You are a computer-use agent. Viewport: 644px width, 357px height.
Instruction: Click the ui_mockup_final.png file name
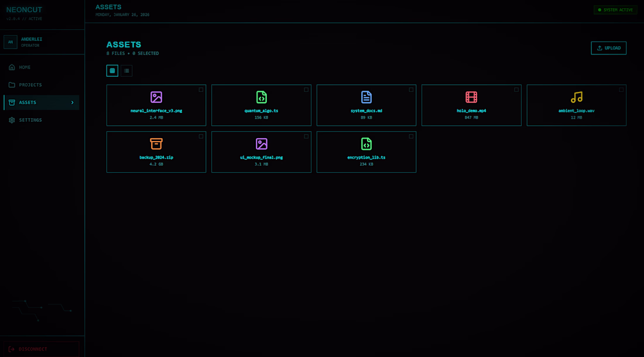coord(261,157)
